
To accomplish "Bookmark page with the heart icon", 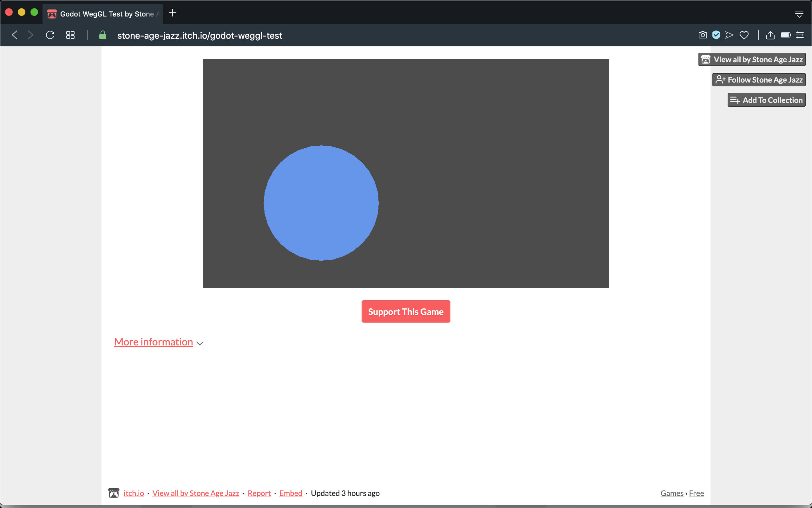I will pos(744,35).
